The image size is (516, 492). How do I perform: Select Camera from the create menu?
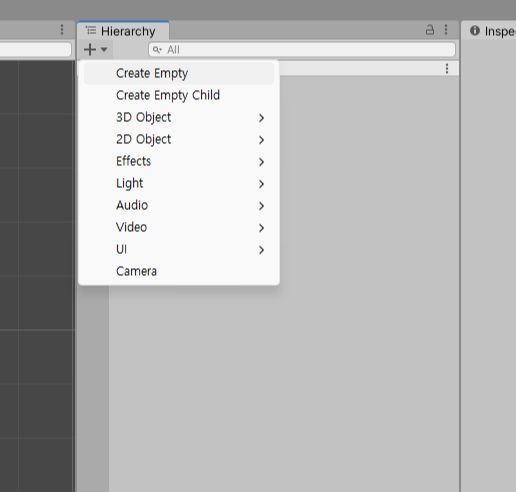click(x=179, y=271)
